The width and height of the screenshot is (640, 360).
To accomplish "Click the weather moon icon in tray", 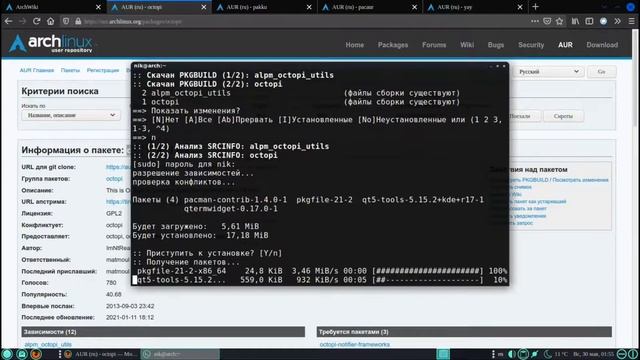I will (548, 354).
